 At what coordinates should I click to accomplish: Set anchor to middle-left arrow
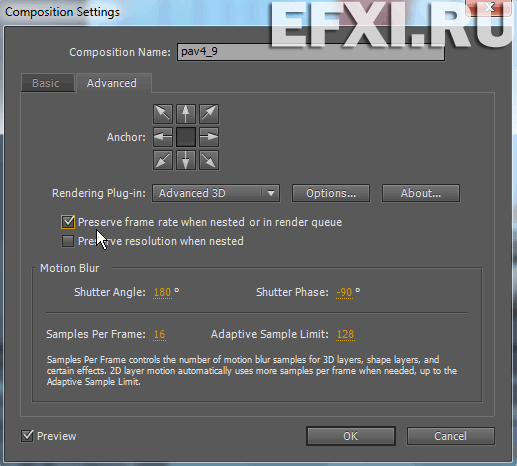click(x=163, y=137)
